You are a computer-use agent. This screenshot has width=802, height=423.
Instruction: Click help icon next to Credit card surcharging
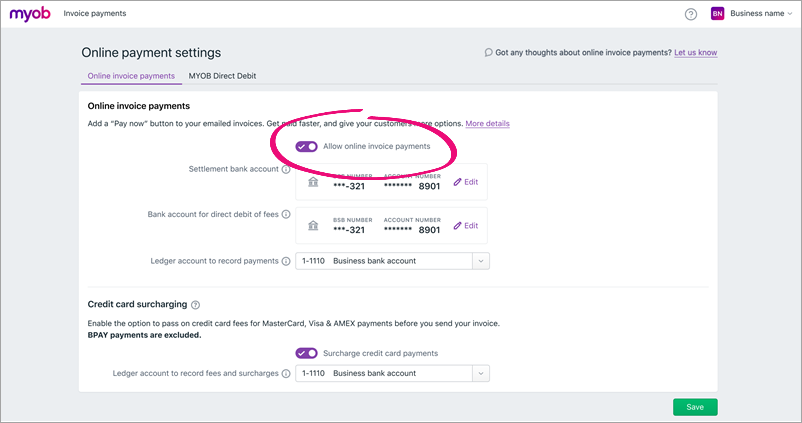coord(195,305)
